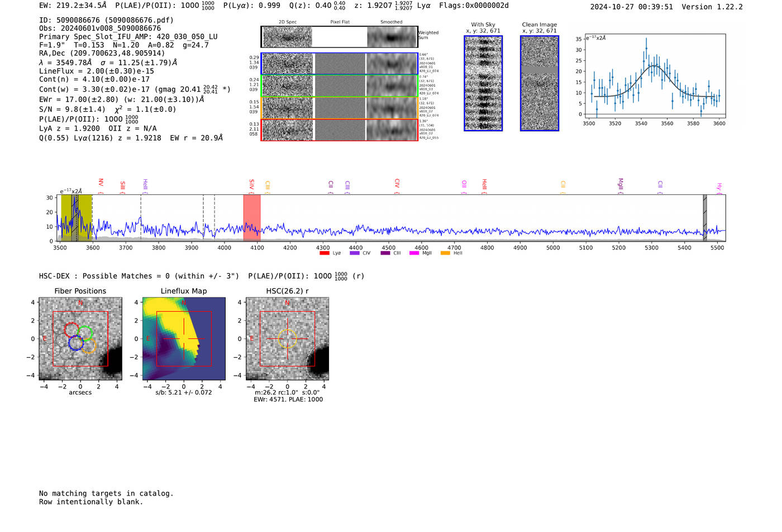Screen dimensions: 782x532
Task: Click the Cont(w) gmag 20.41 line
Action: (x=135, y=89)
